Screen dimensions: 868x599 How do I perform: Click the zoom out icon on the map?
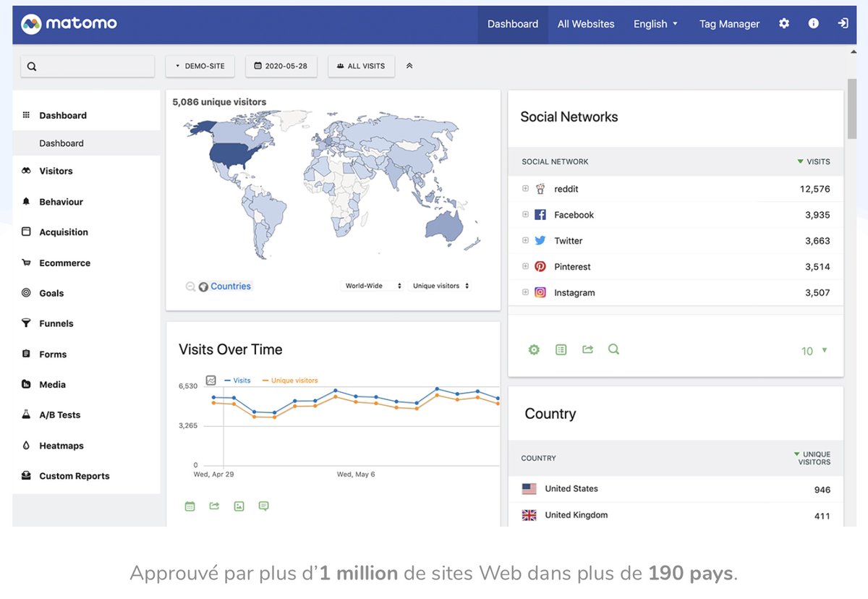point(190,286)
